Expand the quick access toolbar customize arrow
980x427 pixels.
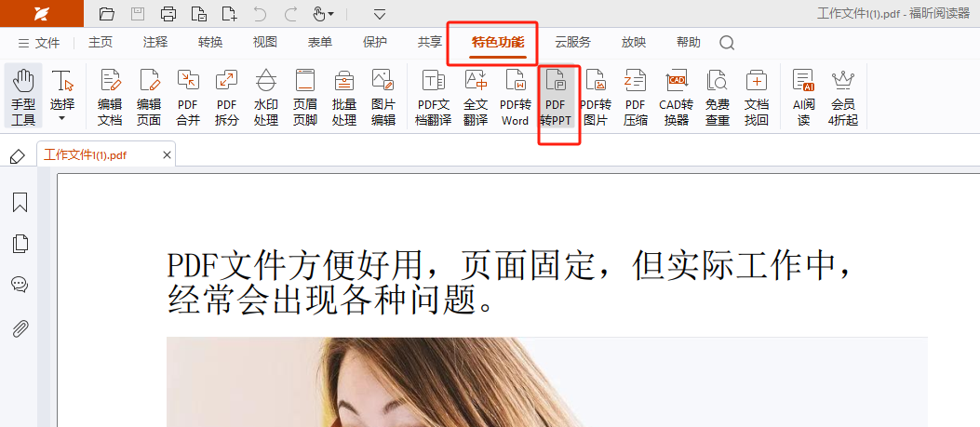(x=380, y=14)
